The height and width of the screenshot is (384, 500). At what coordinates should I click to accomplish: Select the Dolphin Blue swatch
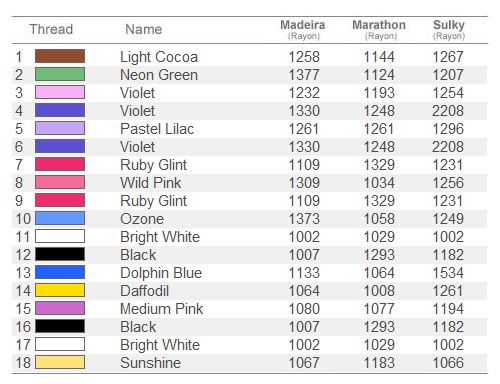(x=60, y=272)
